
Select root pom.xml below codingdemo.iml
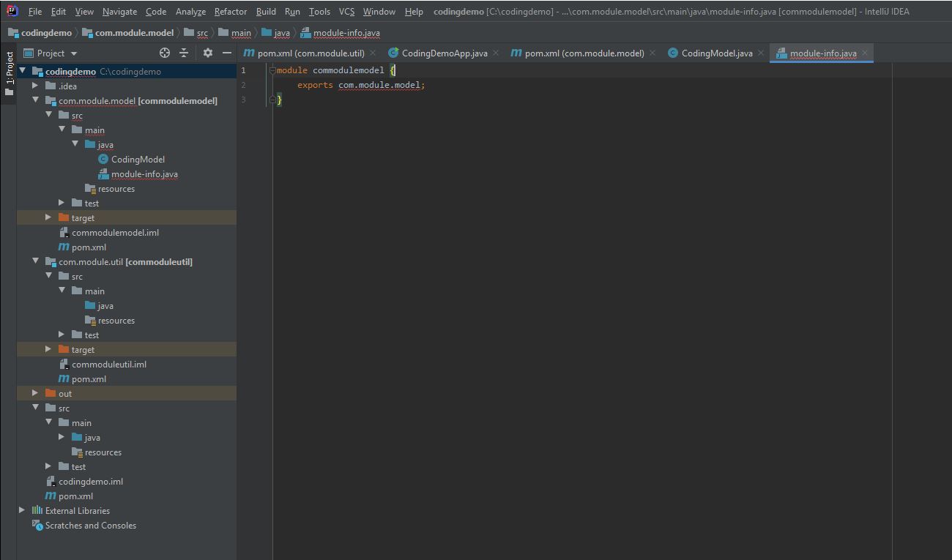click(x=69, y=496)
